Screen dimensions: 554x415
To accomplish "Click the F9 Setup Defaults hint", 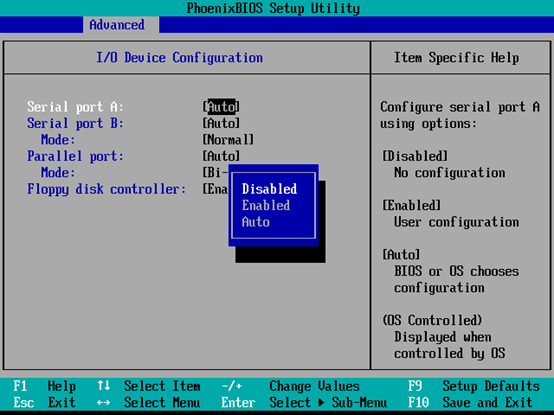I will pos(474,386).
